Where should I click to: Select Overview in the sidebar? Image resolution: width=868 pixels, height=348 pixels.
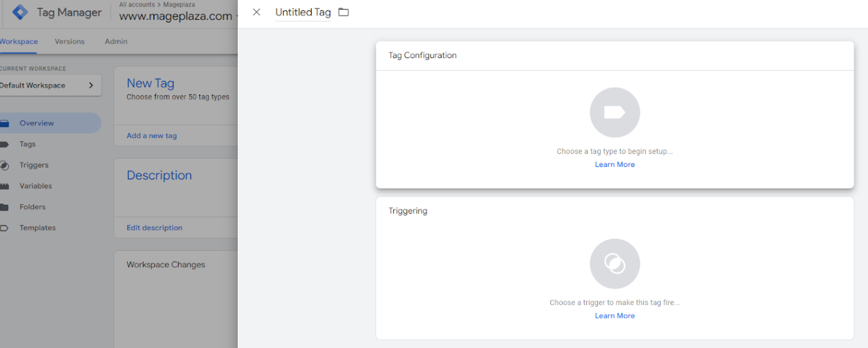[51, 123]
